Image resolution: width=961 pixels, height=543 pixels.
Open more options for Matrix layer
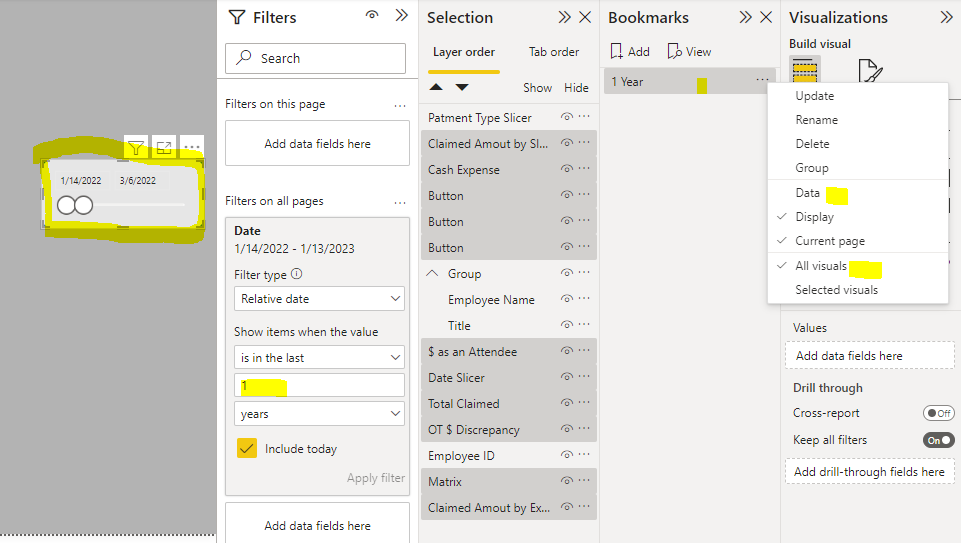pos(584,480)
